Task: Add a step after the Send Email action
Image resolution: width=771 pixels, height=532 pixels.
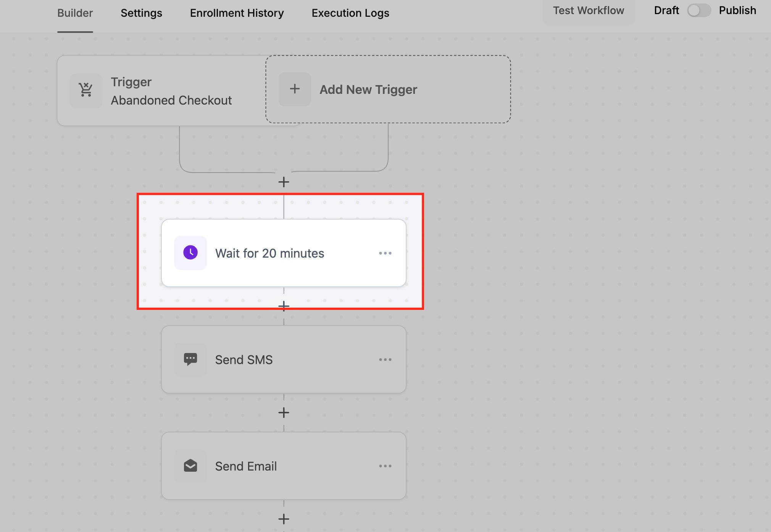Action: click(x=284, y=519)
